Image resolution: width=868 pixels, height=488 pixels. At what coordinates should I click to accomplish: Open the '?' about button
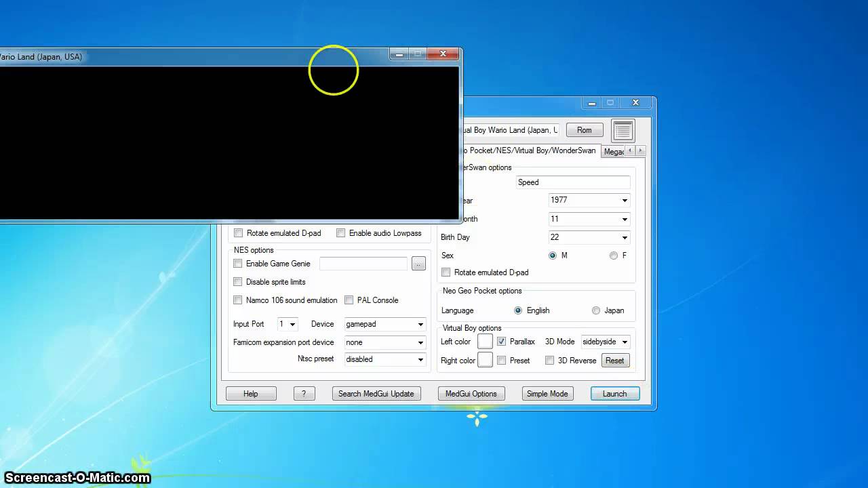tap(304, 394)
